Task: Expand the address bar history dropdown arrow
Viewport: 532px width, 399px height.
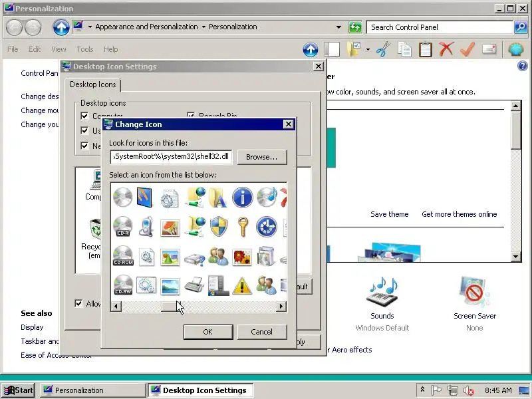Action: pos(338,27)
